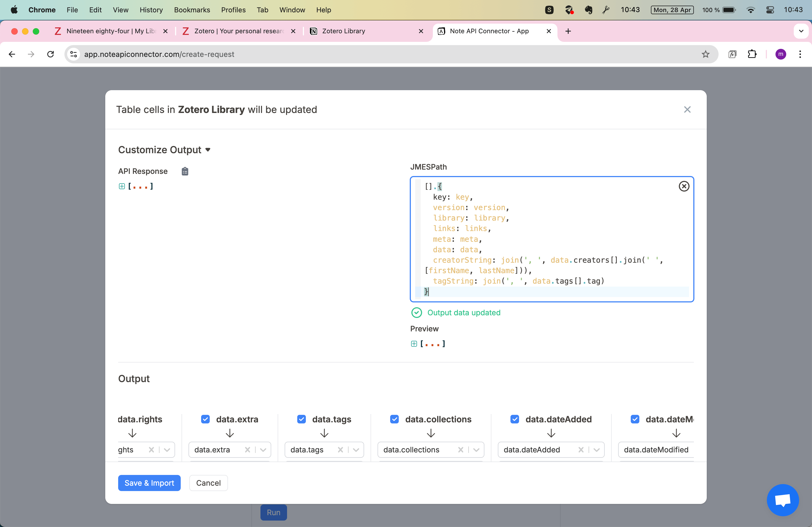Expand the Preview JSON tree
812x527 pixels.
pos(414,344)
